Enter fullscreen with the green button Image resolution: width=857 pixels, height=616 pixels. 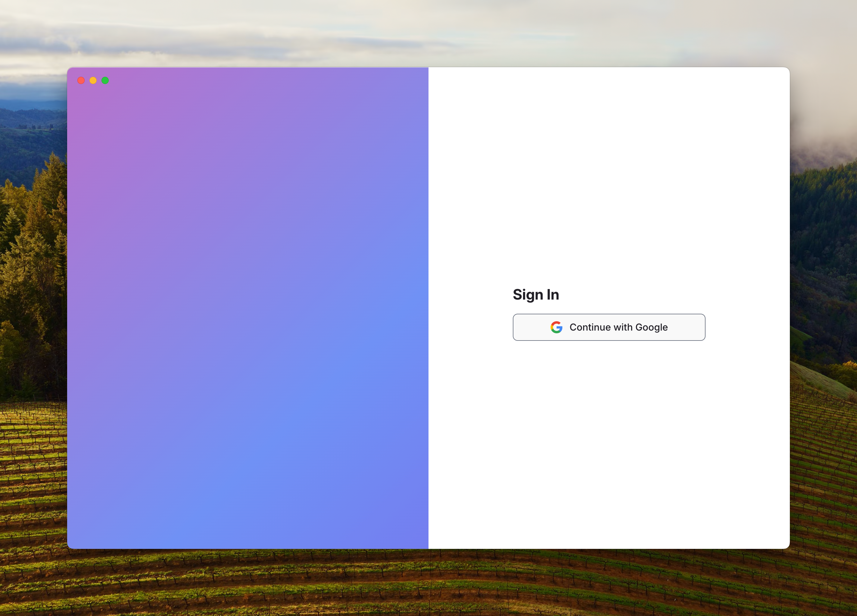tap(105, 80)
